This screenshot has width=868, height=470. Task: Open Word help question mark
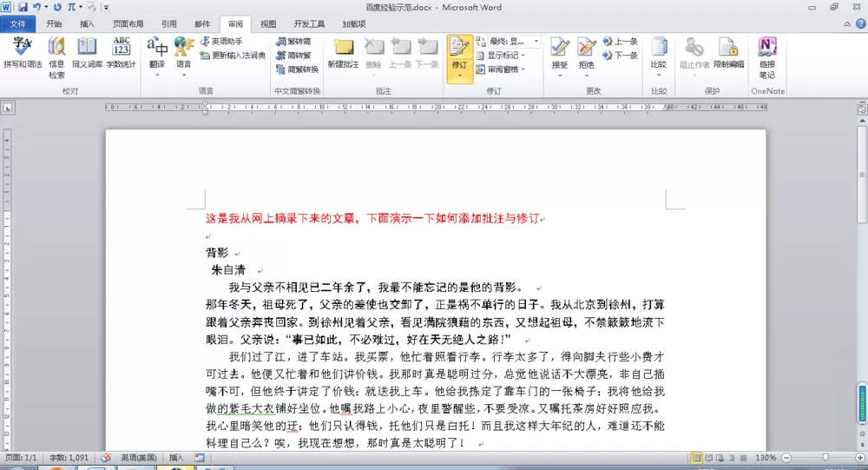click(x=861, y=23)
